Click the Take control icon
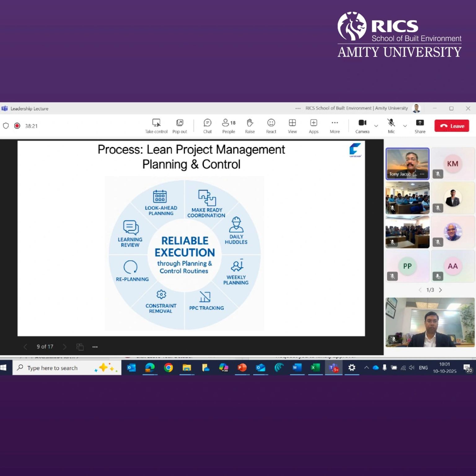476x476 pixels. (156, 123)
